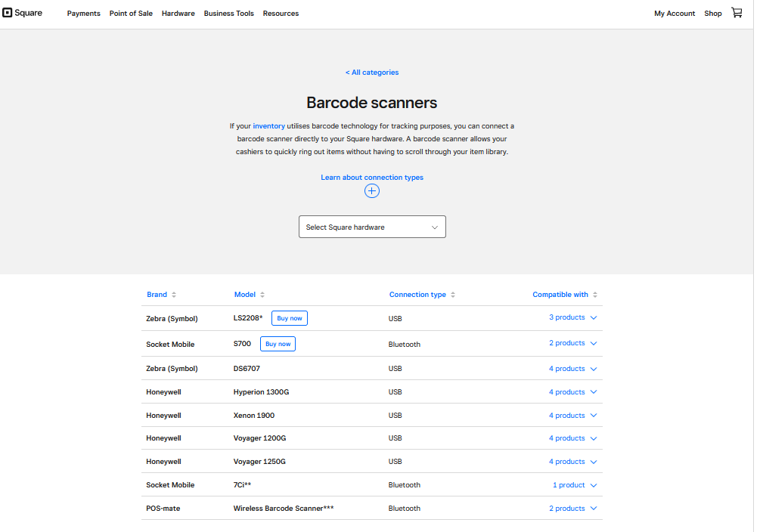Go to My Account
The image size is (763, 532).
tap(674, 13)
